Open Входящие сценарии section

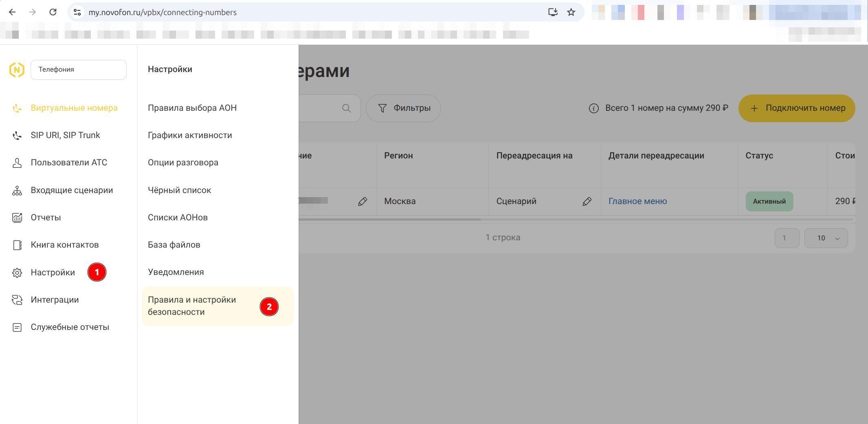pos(72,190)
